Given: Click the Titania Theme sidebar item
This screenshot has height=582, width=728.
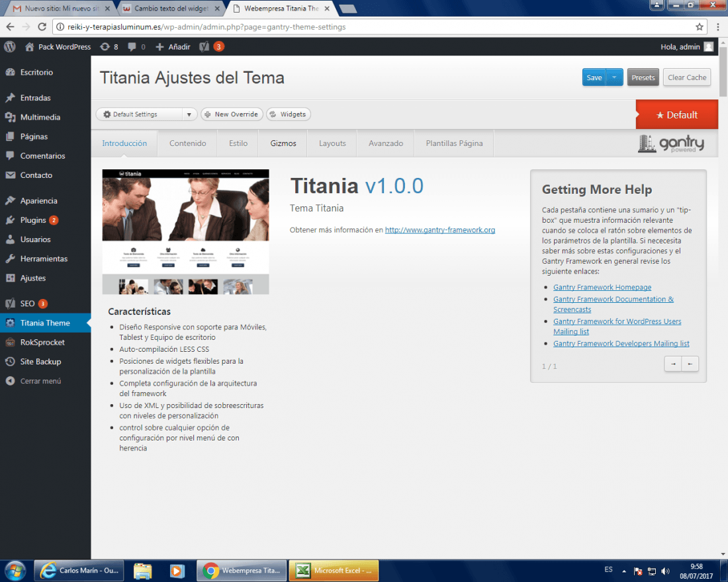Looking at the screenshot, I should [45, 323].
